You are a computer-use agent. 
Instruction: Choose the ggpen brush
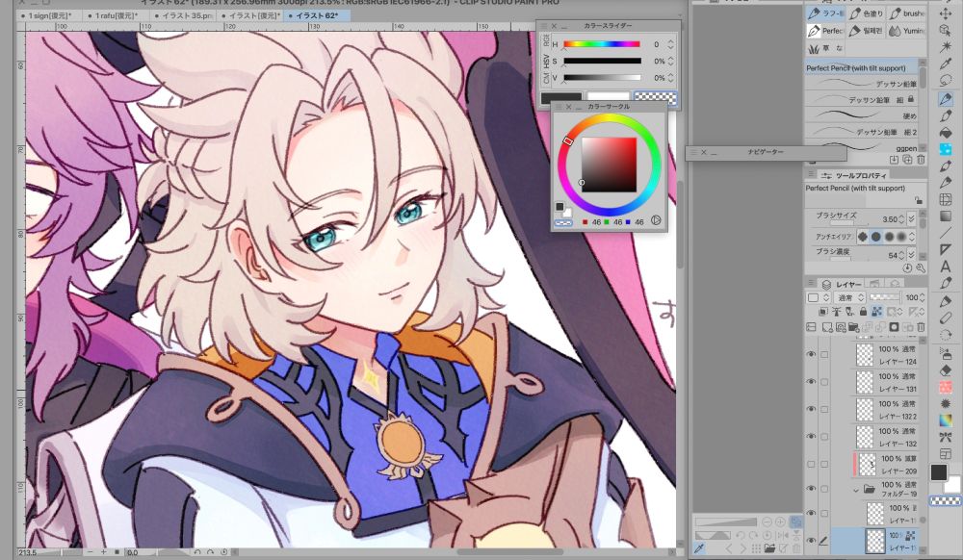coord(862,147)
